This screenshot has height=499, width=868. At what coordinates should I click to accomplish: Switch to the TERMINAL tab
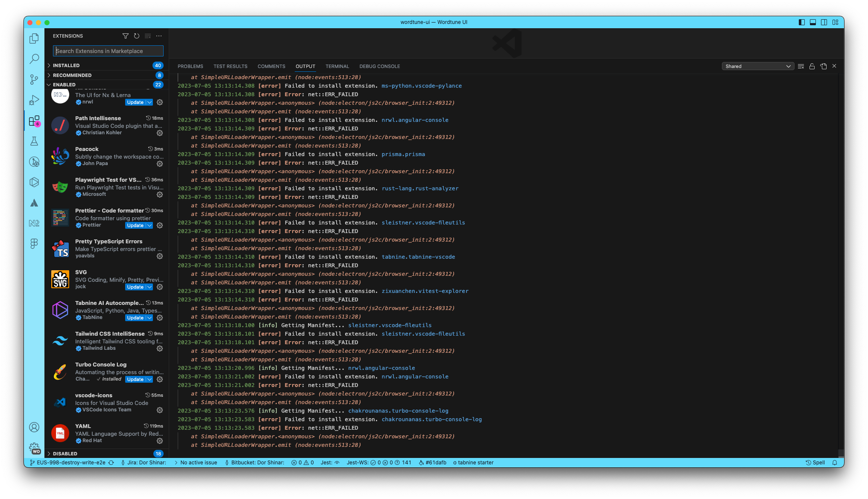tap(337, 66)
